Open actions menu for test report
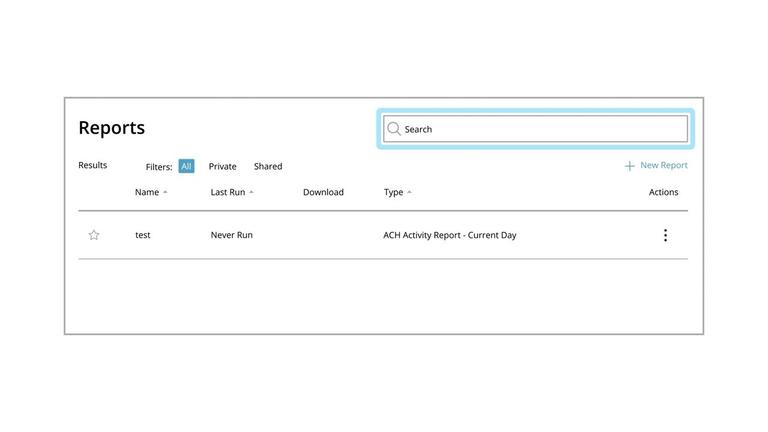The height and width of the screenshot is (432, 768). pyautogui.click(x=665, y=235)
